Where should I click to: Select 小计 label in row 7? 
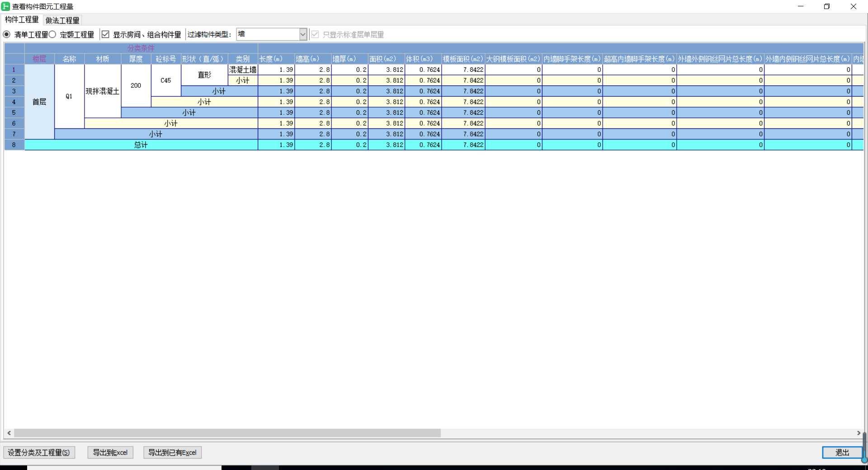[x=156, y=134]
